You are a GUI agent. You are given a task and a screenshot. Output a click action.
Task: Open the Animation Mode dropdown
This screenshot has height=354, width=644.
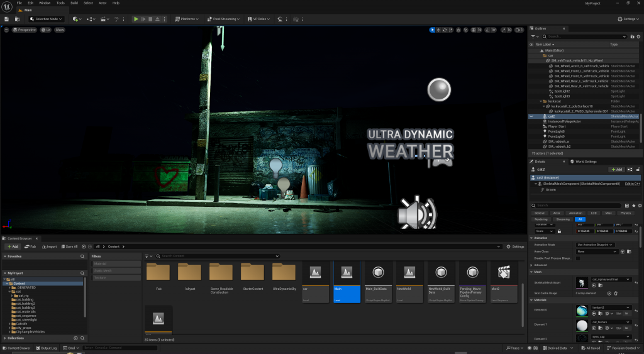(595, 245)
